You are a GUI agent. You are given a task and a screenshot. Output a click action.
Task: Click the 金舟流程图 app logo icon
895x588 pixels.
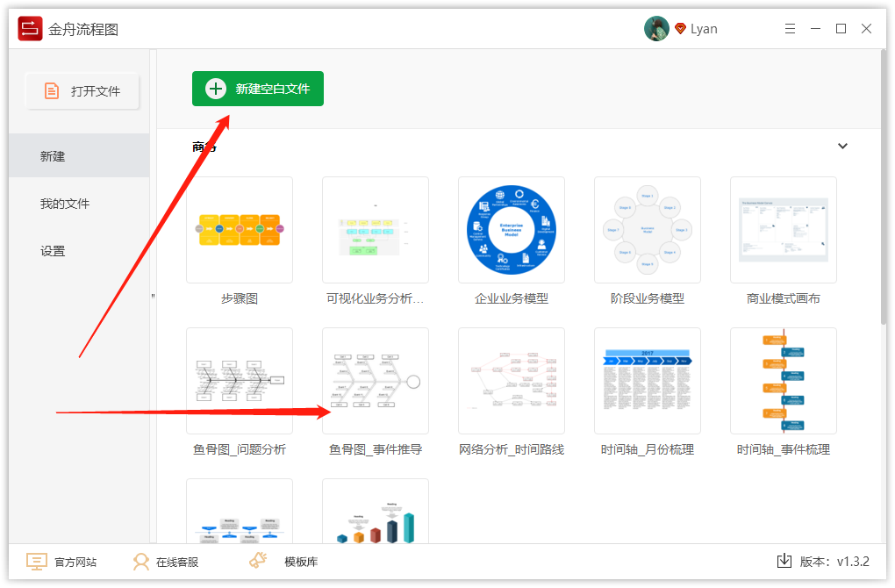pyautogui.click(x=30, y=29)
